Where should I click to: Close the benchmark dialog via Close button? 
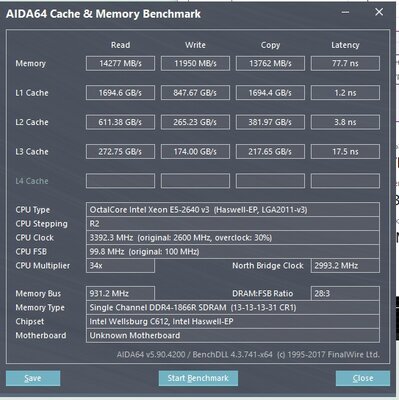tap(363, 378)
